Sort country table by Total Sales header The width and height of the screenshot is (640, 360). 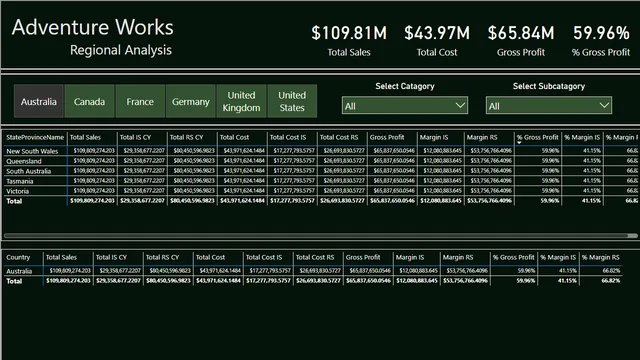coord(61,258)
